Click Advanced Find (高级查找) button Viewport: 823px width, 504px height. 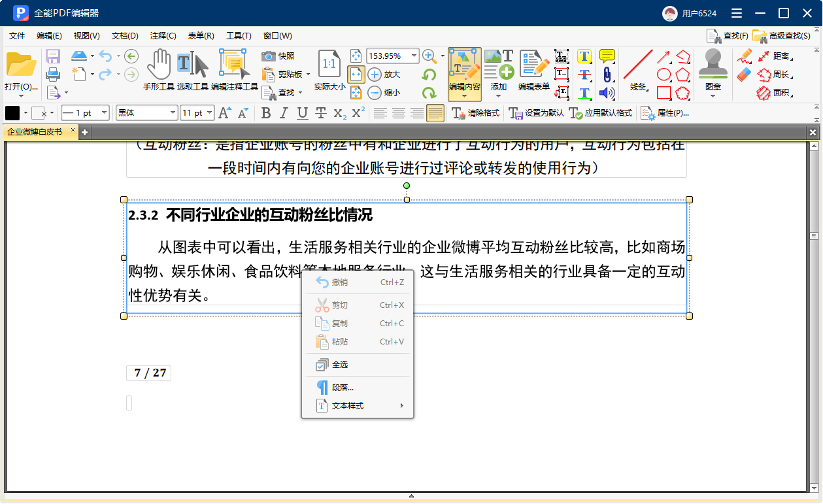click(782, 36)
